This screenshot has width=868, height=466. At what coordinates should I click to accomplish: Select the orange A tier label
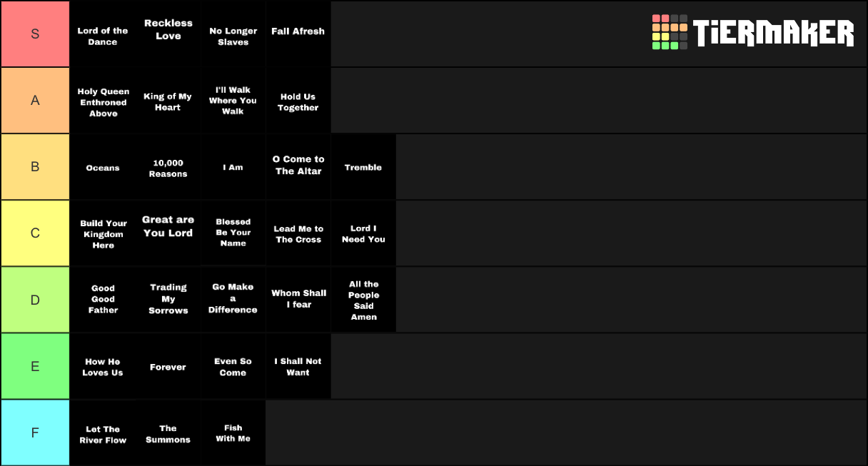35,101
